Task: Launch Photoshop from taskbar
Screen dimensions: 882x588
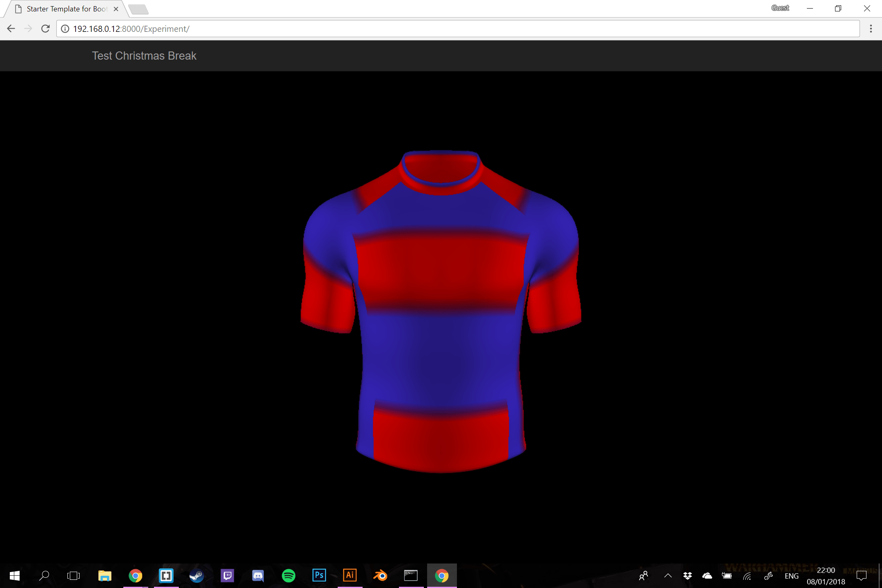Action: pos(319,576)
